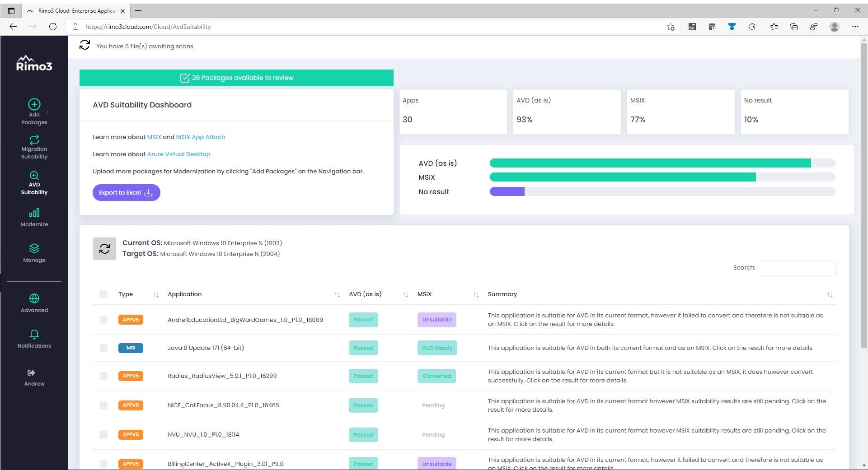868x470 pixels.
Task: Open the Modernize section
Action: [34, 217]
